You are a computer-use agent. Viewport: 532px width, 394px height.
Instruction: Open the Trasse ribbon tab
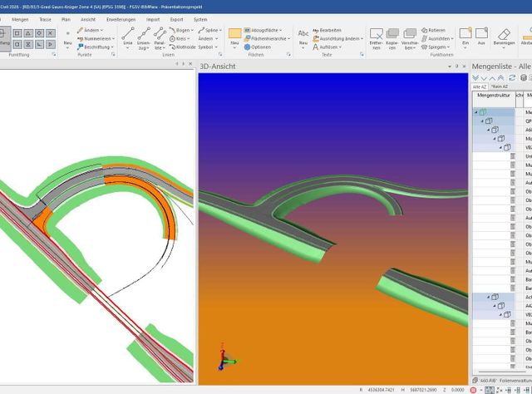[x=45, y=20]
